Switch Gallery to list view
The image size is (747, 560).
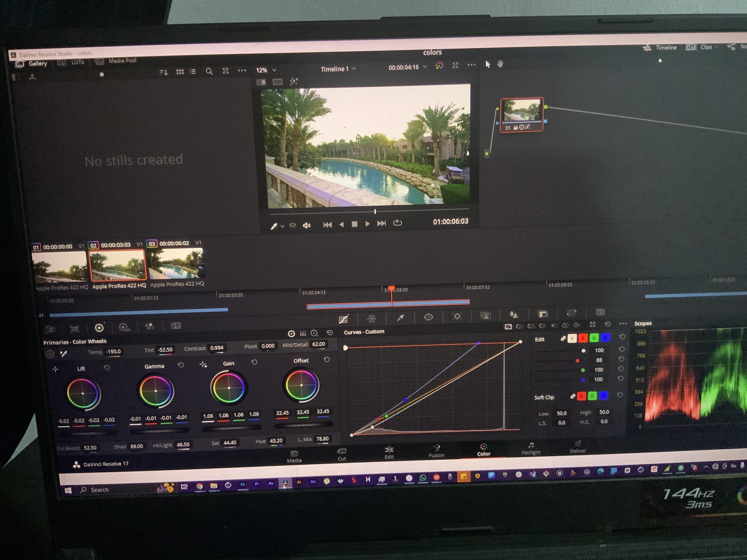pos(193,71)
